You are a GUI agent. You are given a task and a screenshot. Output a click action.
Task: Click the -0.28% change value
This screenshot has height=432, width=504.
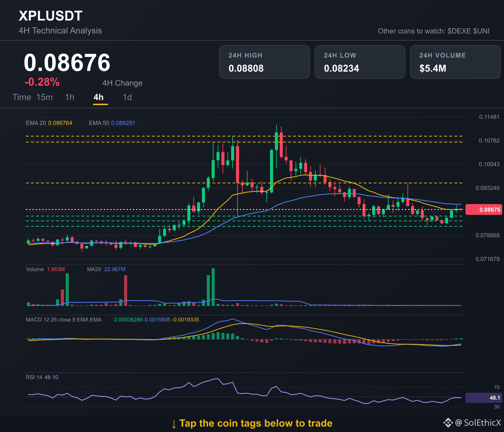click(x=42, y=82)
